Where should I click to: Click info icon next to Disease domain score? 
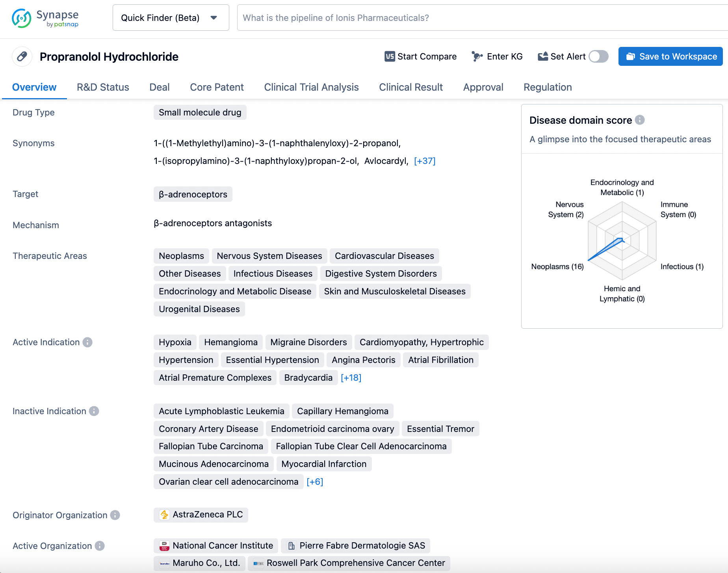tap(640, 120)
